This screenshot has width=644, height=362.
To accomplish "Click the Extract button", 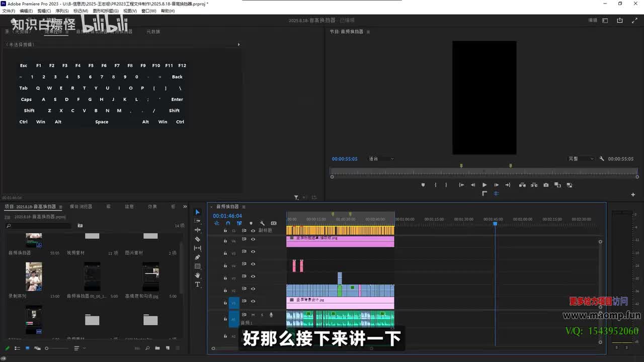I will [534, 185].
